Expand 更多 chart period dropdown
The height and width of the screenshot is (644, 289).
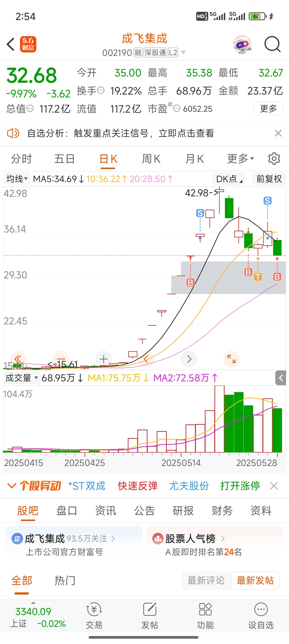(241, 159)
